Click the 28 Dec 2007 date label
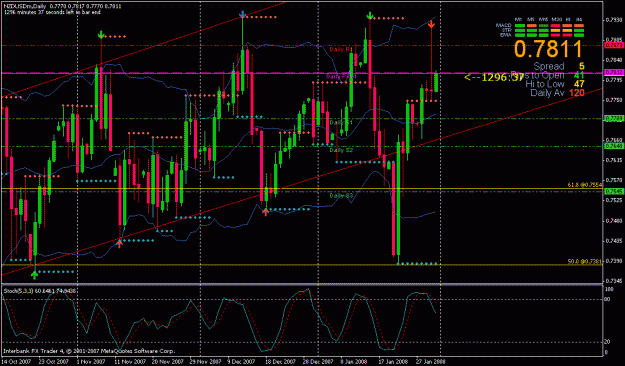This screenshot has width=625, height=366. [x=318, y=362]
